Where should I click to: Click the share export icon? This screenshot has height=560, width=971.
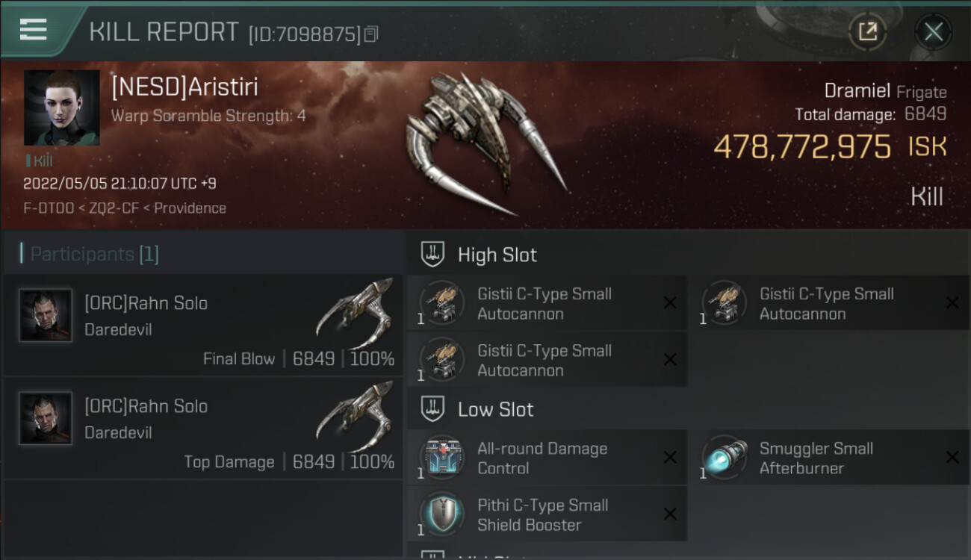867,31
